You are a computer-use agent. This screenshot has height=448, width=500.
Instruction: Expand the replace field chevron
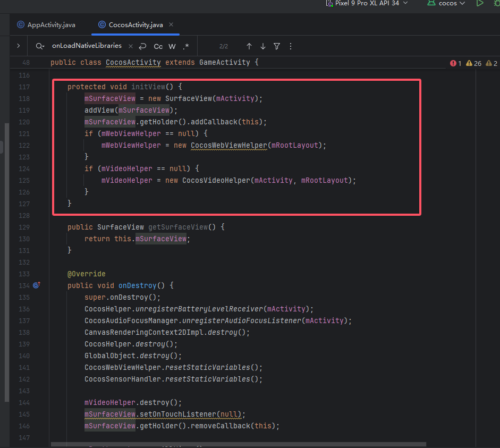[x=18, y=46]
